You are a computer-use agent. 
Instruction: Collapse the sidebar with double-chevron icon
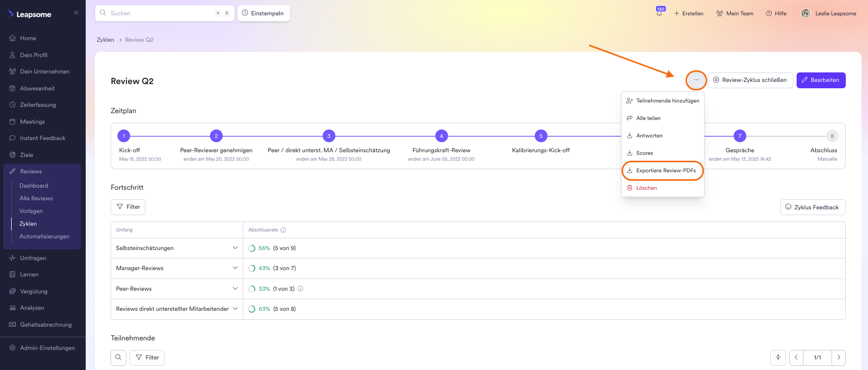(x=76, y=13)
